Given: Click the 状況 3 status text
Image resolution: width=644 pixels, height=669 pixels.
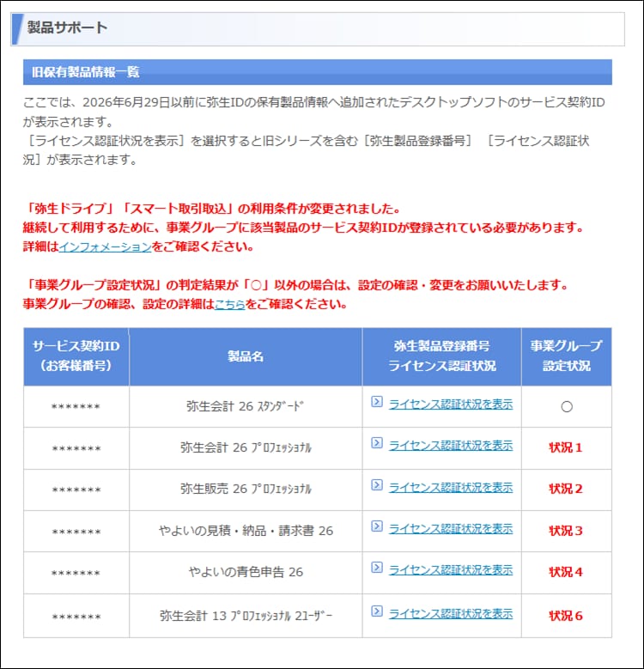Looking at the screenshot, I should (x=566, y=531).
